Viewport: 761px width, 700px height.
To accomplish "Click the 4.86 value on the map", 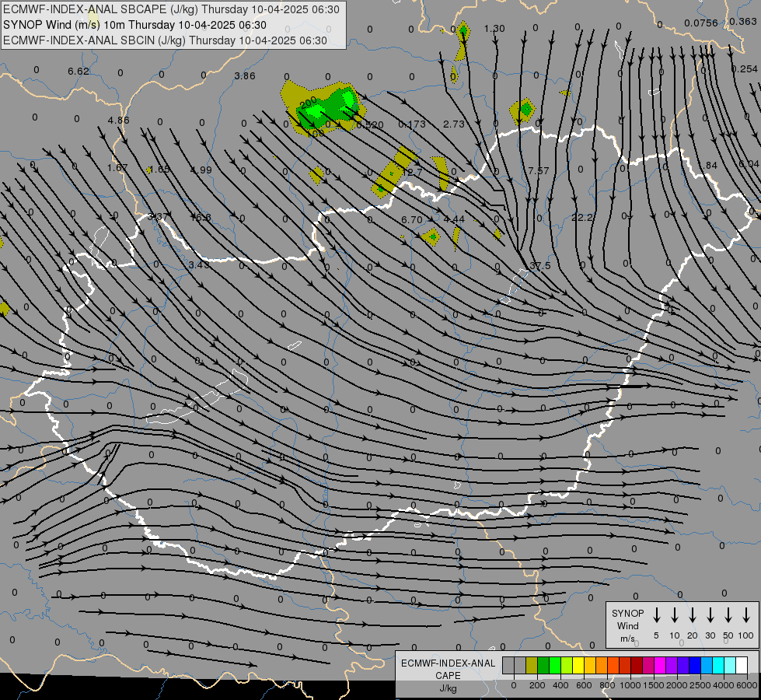I will point(118,121).
